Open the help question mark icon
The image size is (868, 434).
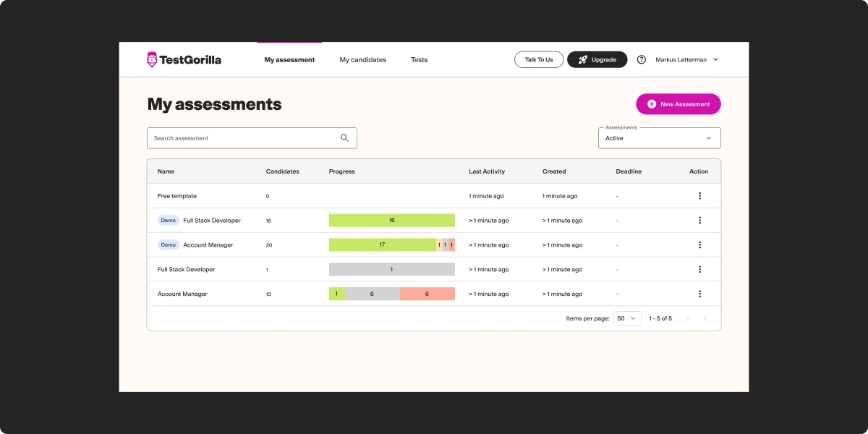641,59
